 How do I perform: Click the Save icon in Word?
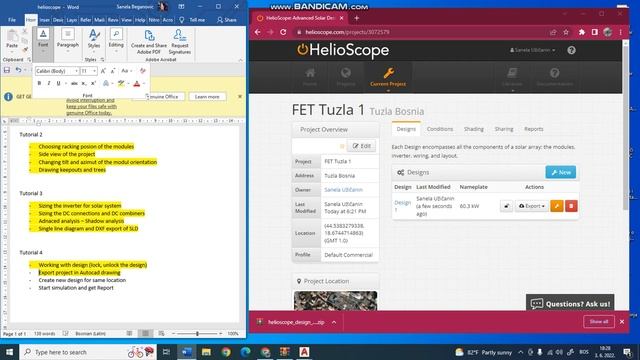pyautogui.click(x=7, y=70)
